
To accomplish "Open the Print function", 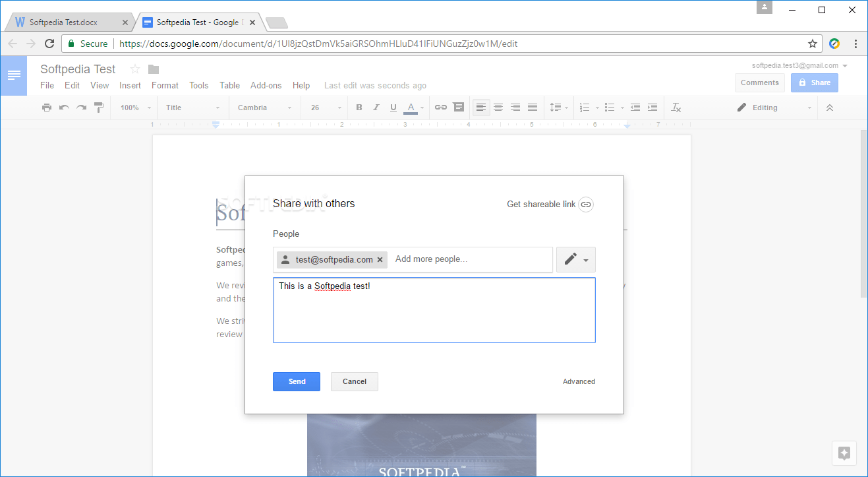I will [x=47, y=108].
